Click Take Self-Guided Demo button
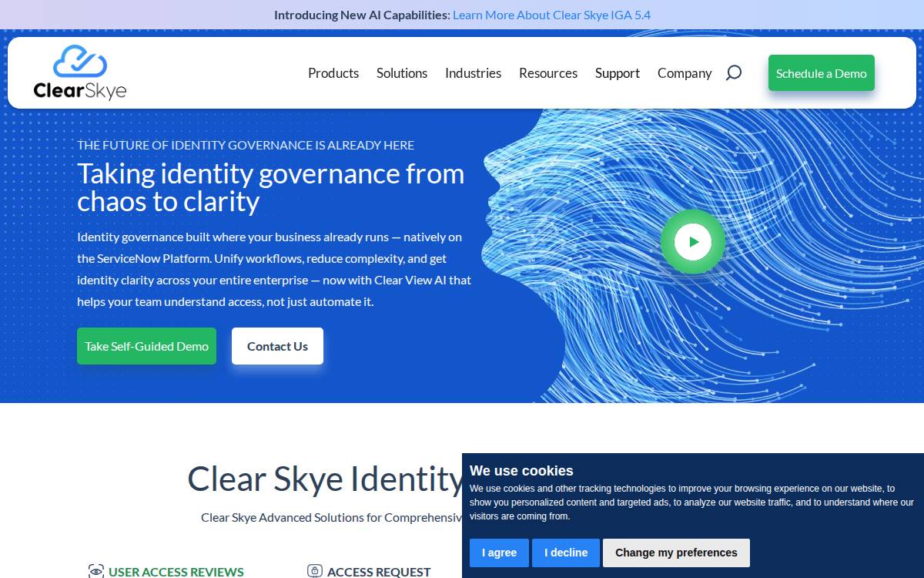Screen dimensions: 924x578 pos(146,346)
